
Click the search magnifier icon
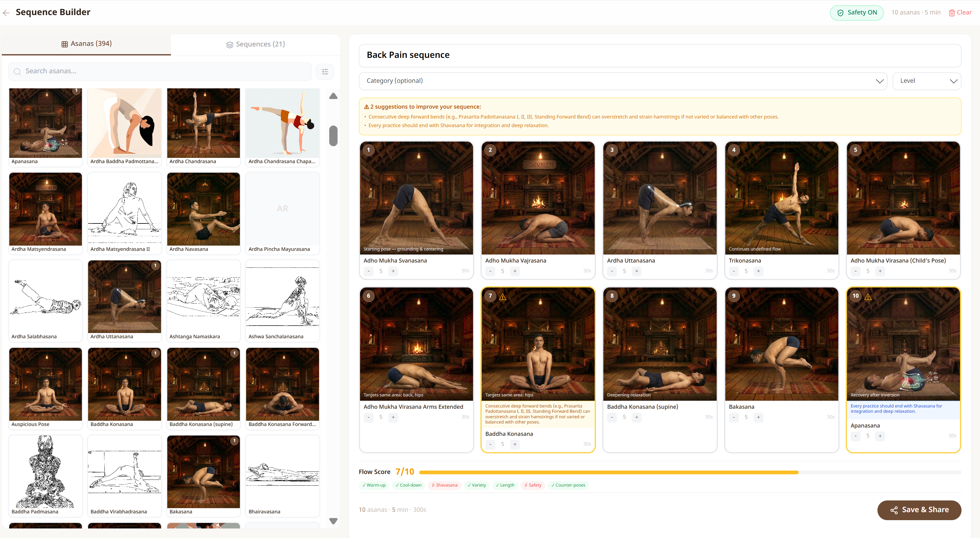coord(17,71)
